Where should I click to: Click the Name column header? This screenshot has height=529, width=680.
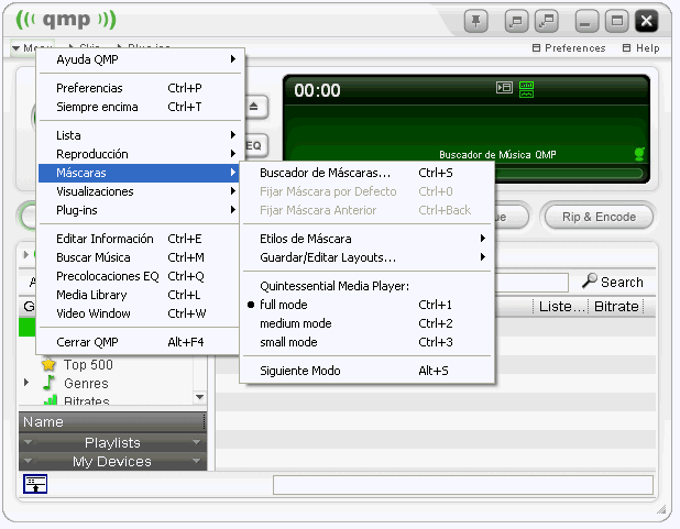coord(111,421)
